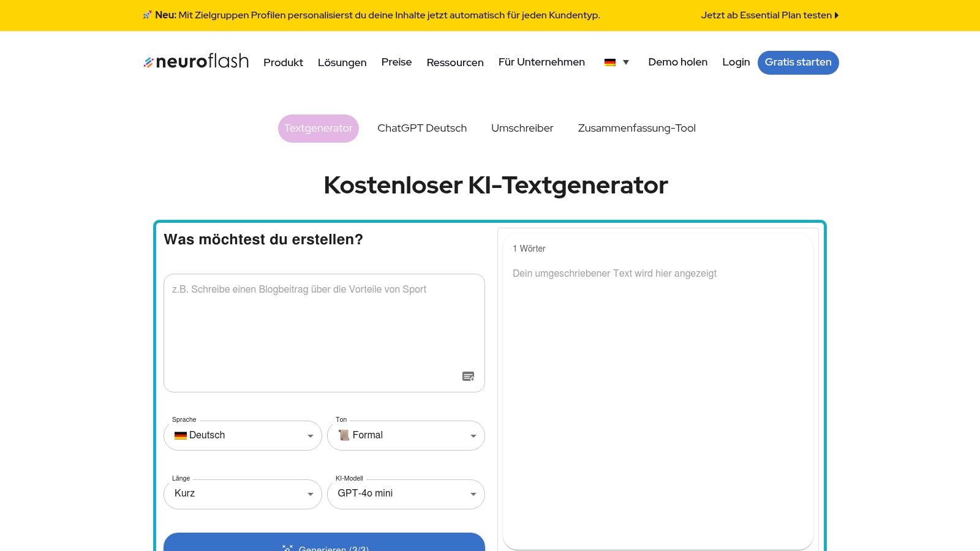This screenshot has width=980, height=551.
Task: Click the German flag beside Deutsch
Action: 181,435
